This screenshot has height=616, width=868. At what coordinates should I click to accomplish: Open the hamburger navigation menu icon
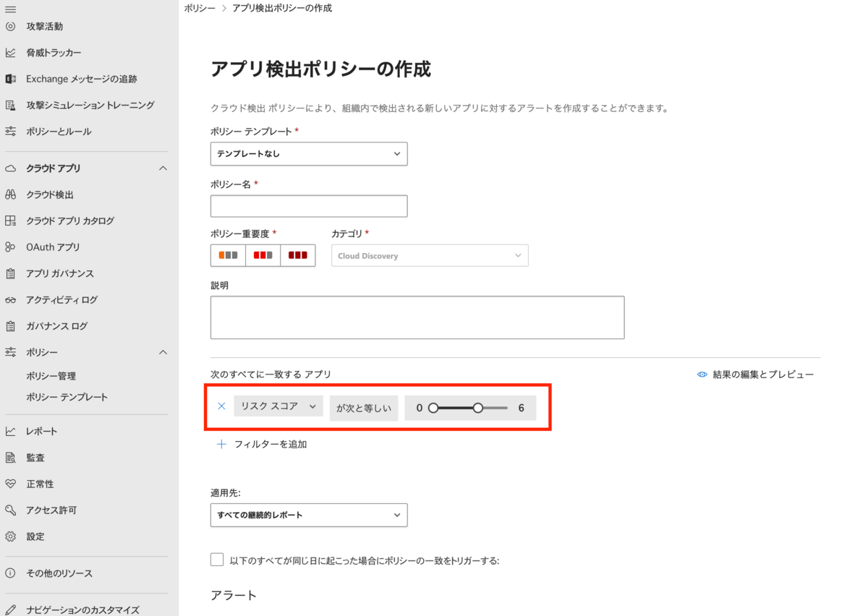pos(10,9)
